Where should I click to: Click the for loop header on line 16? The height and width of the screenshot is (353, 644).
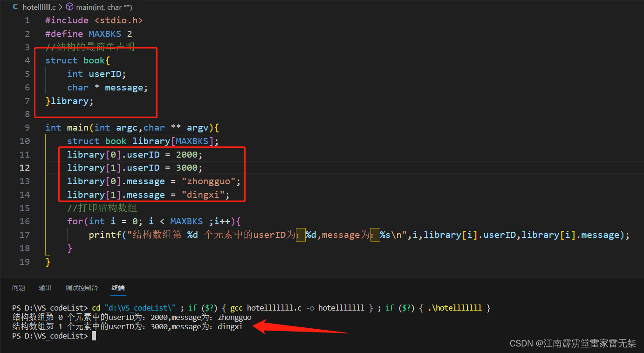pos(154,221)
